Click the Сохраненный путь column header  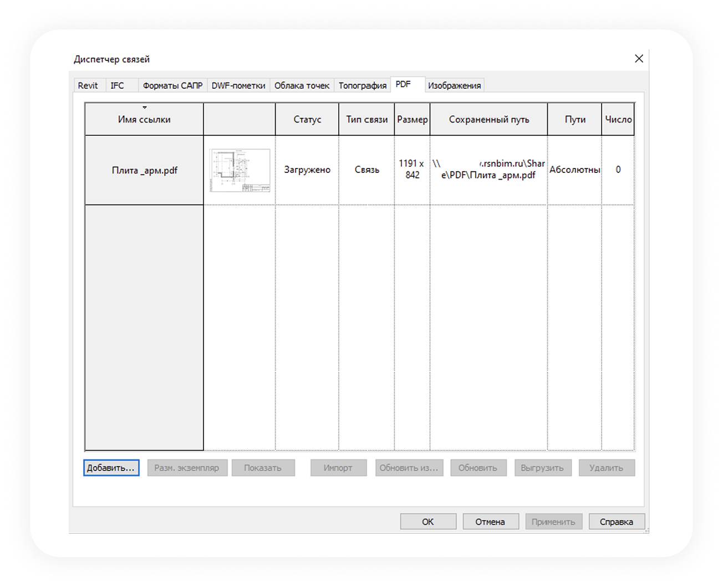tap(488, 119)
